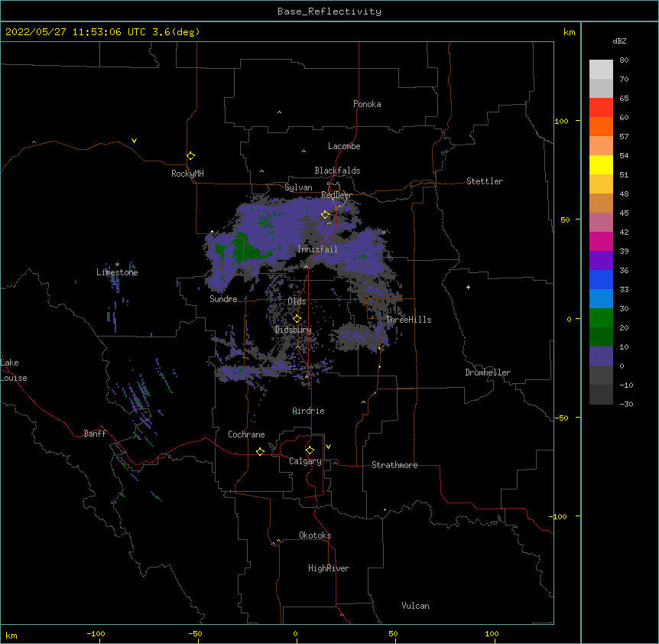Click the Cochrane town label
The height and width of the screenshot is (644, 659).
pos(246,434)
